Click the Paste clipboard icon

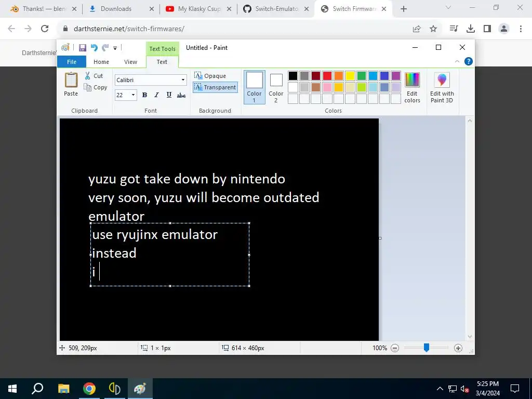(x=71, y=80)
